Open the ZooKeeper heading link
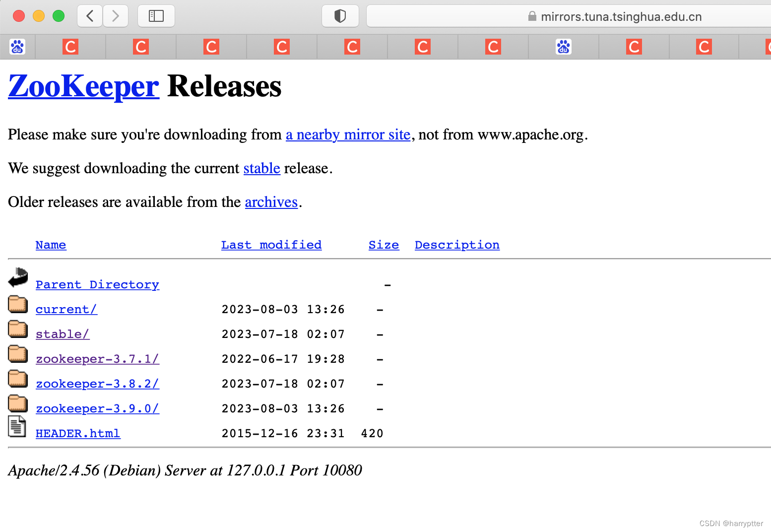This screenshot has height=532, width=771. tap(84, 86)
